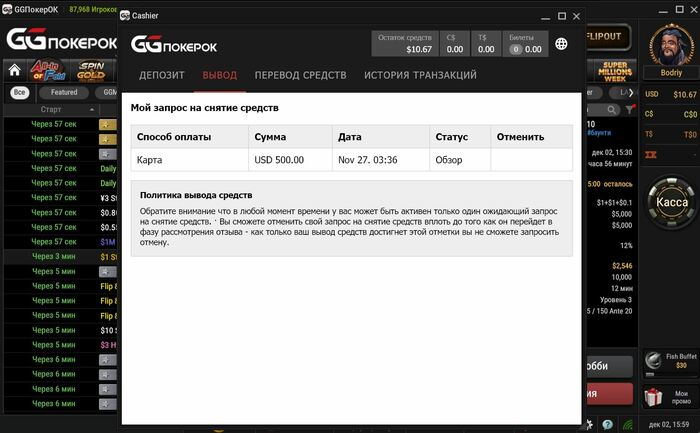This screenshot has height=433, width=700.
Task: Close the Cashier window
Action: 576,16
